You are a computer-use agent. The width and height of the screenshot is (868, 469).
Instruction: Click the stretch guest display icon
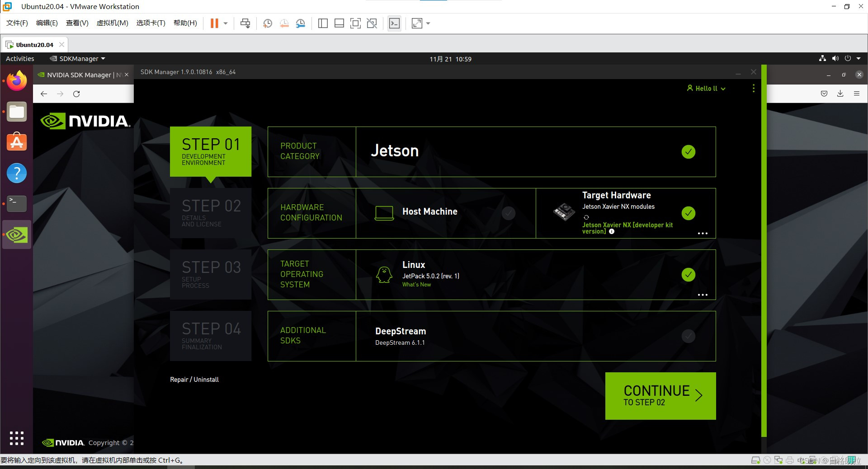[x=417, y=23]
